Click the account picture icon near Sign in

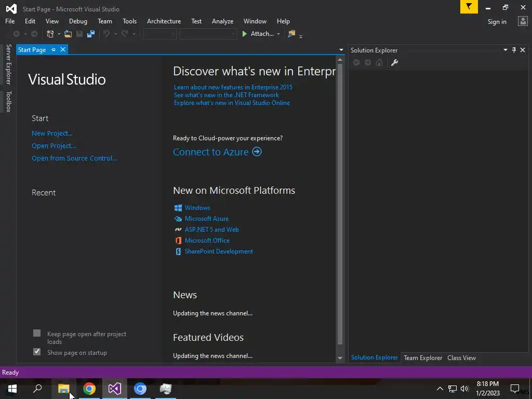523,21
